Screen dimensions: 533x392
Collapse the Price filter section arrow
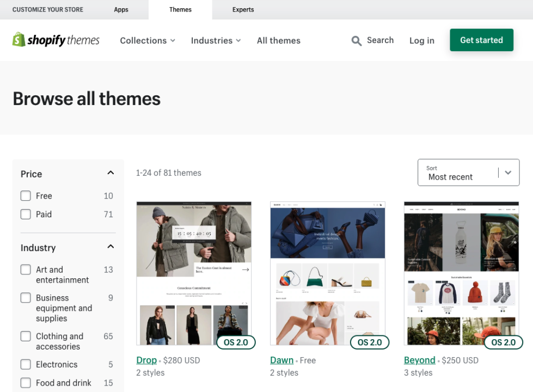click(x=111, y=172)
